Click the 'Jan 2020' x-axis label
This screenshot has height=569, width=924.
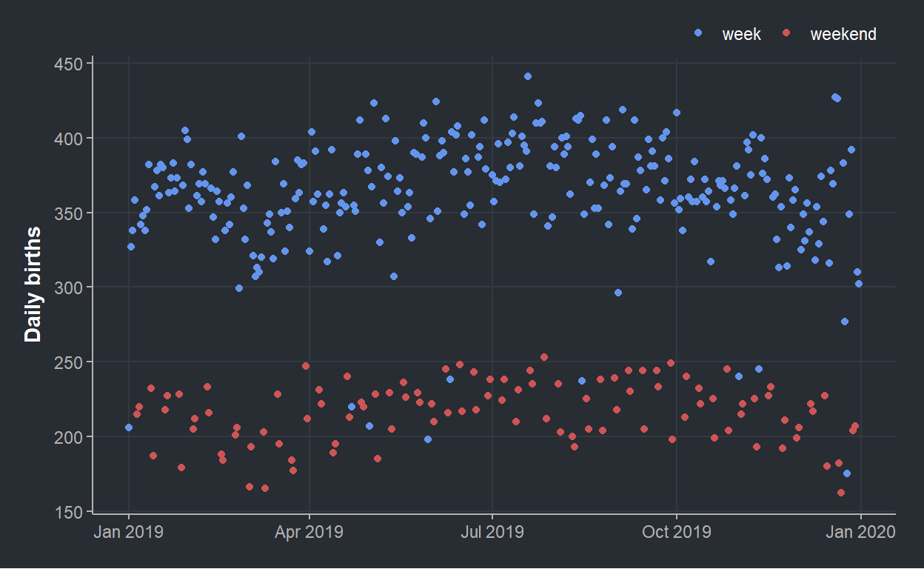(x=861, y=532)
